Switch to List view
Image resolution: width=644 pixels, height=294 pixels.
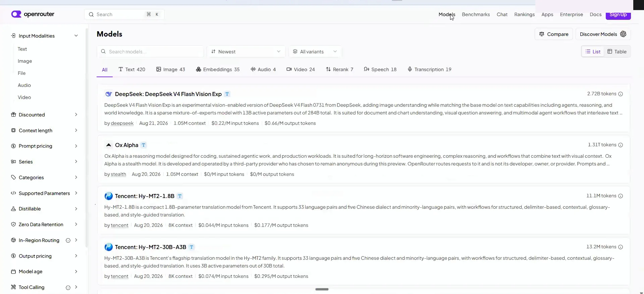click(593, 52)
